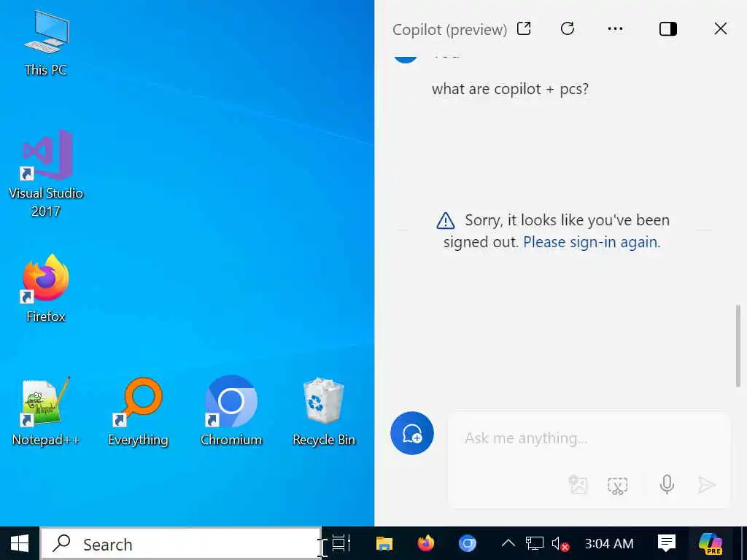
Task: Click the 'Copilot (preview)' panel title
Action: coord(449,29)
